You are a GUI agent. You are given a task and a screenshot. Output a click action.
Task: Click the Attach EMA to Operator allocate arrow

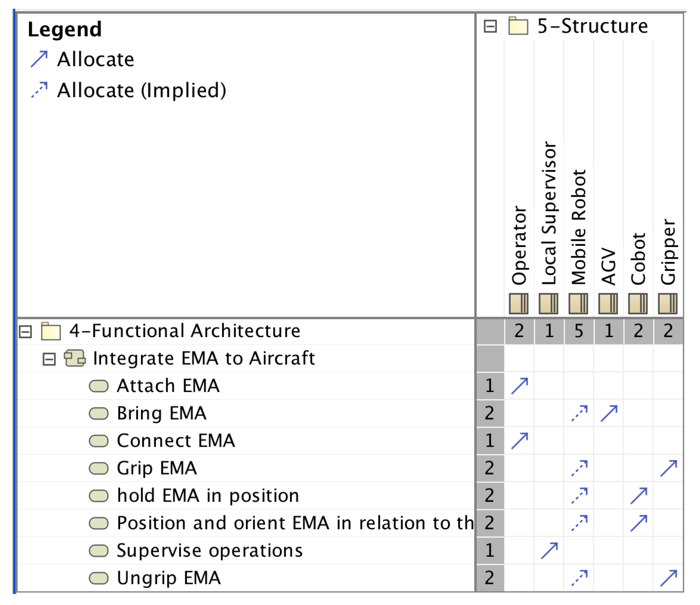click(519, 386)
